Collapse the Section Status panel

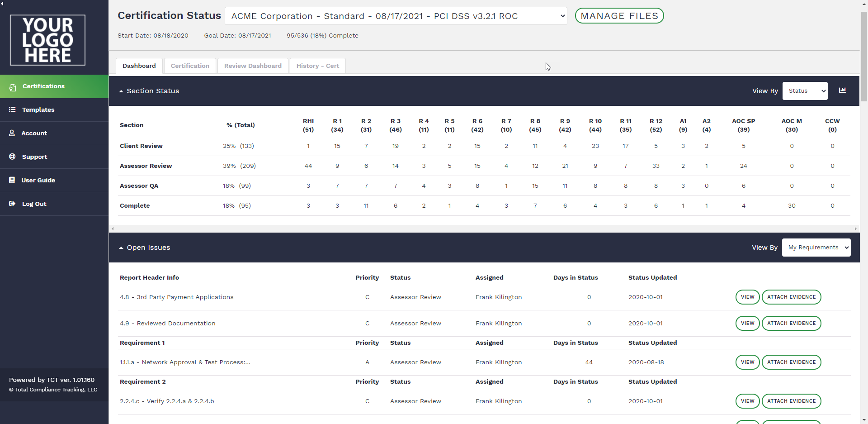coord(121,91)
